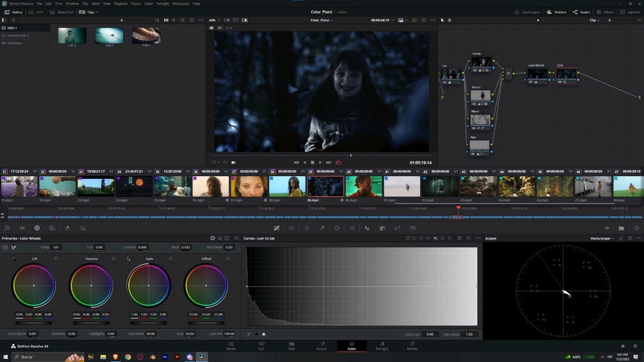Viewport: 644px width, 362px height.
Task: Open the RGB Mixer palette icon
Action: click(68, 228)
